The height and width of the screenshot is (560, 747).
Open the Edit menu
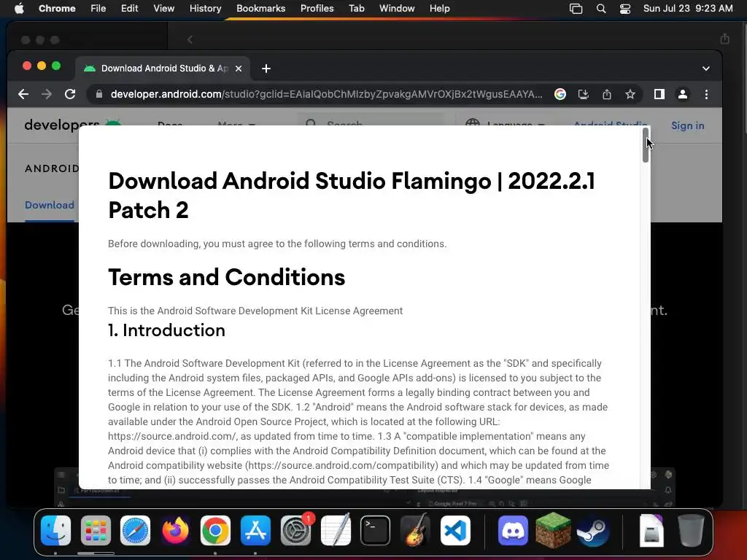point(129,9)
